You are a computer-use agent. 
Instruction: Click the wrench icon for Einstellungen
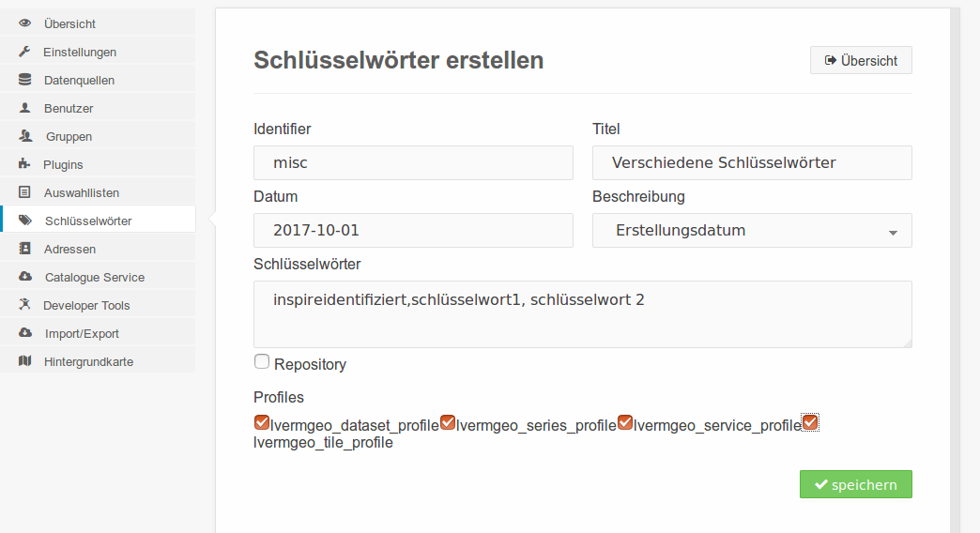coord(24,52)
